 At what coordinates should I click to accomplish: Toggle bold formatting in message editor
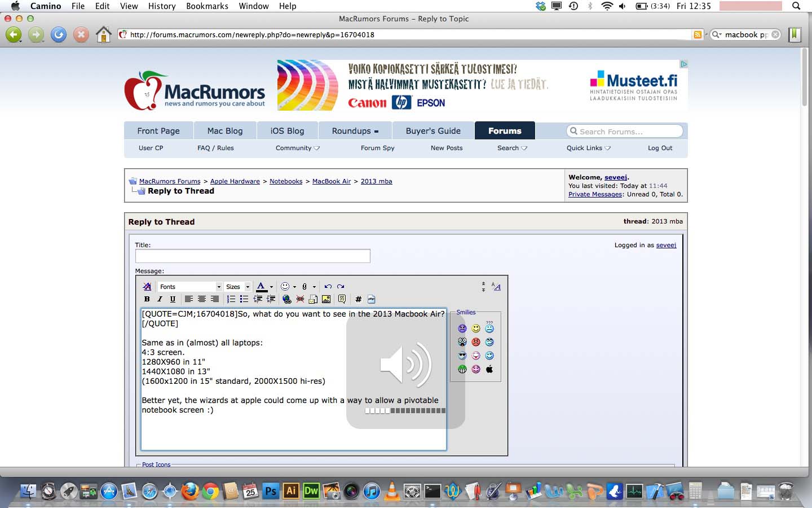click(x=147, y=299)
